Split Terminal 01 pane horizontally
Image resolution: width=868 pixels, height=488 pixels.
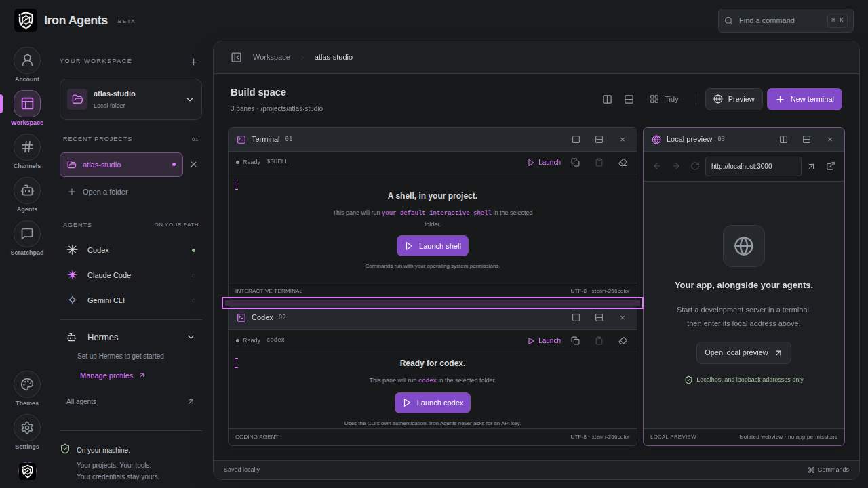point(599,139)
